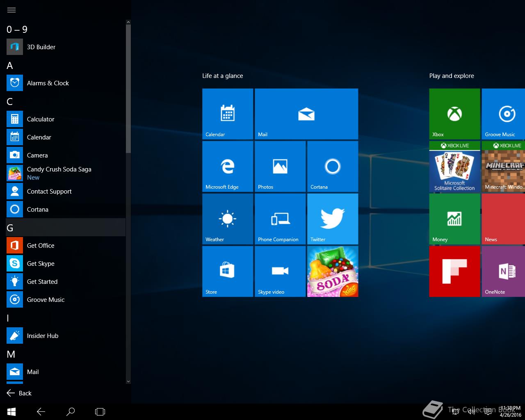Click the letter M group header
The width and height of the screenshot is (525, 420).
(66, 354)
